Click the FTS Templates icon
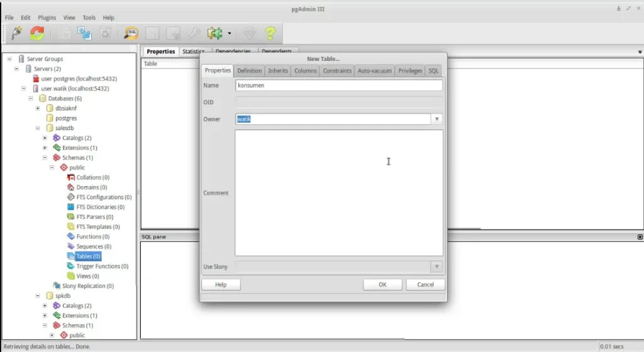Viewport: 644px width, 352px height. coord(70,226)
